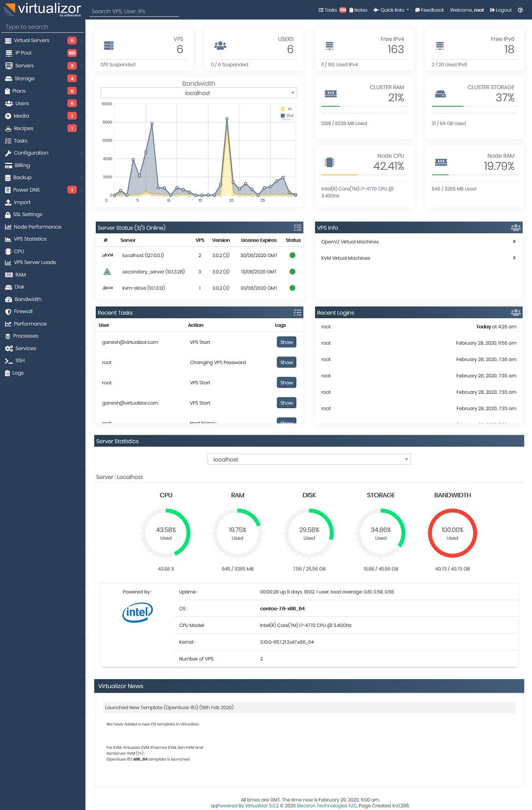Viewport: 532px width, 810px height.
Task: Open the Quick links menu
Action: (x=391, y=10)
